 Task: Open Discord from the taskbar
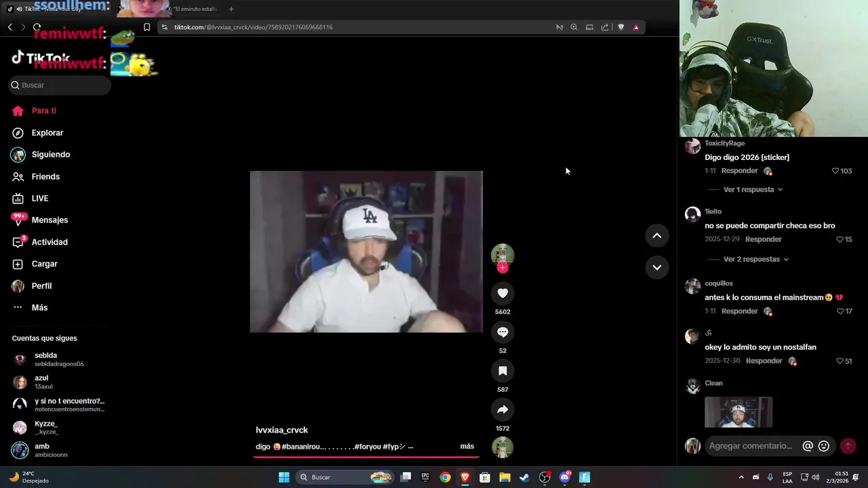coord(565,477)
